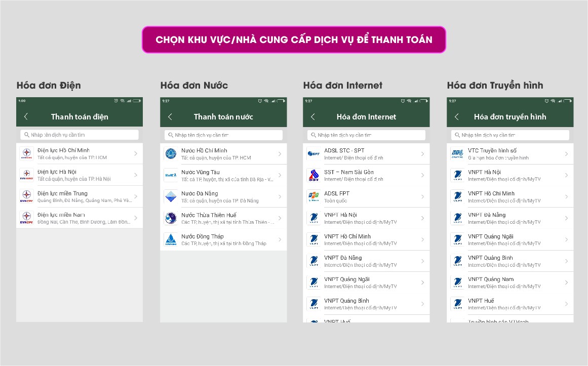Tap the SST – Nam Sài Gòn logo
Screen dimensions: 588x366
(313, 175)
